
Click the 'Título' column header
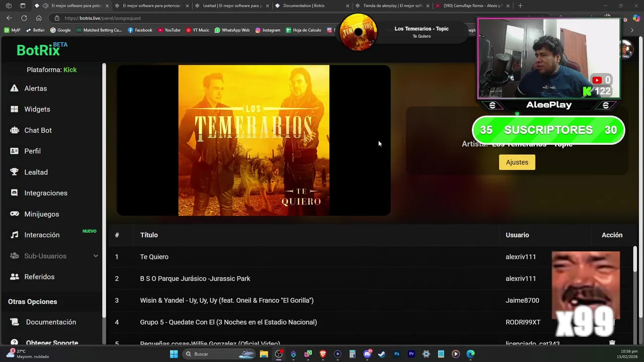click(x=149, y=235)
